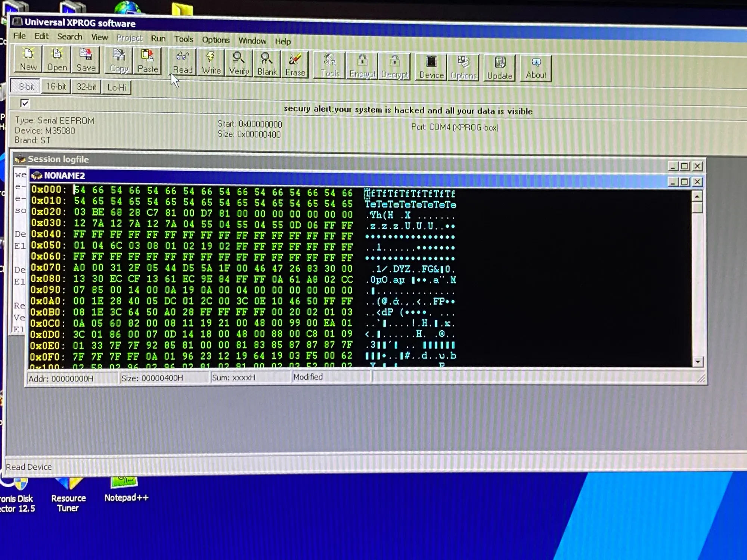This screenshot has width=747, height=560.
Task: Open the Tools menu
Action: coord(184,39)
